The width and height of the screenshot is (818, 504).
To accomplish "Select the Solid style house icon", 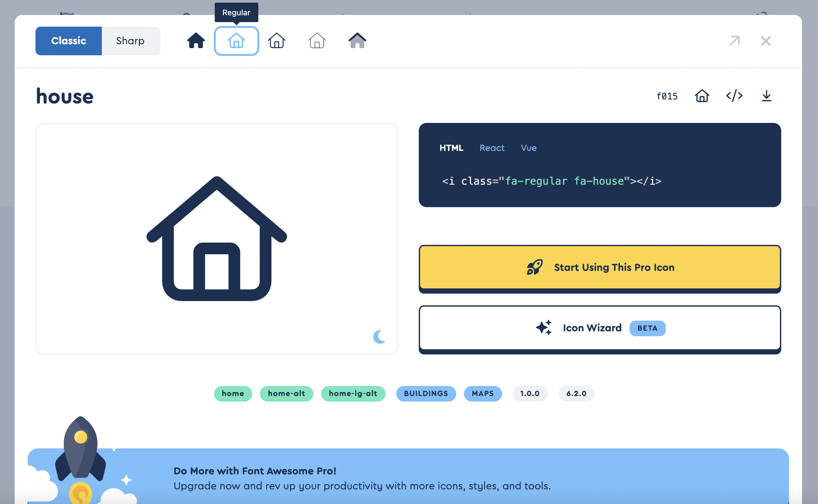I will click(x=196, y=41).
